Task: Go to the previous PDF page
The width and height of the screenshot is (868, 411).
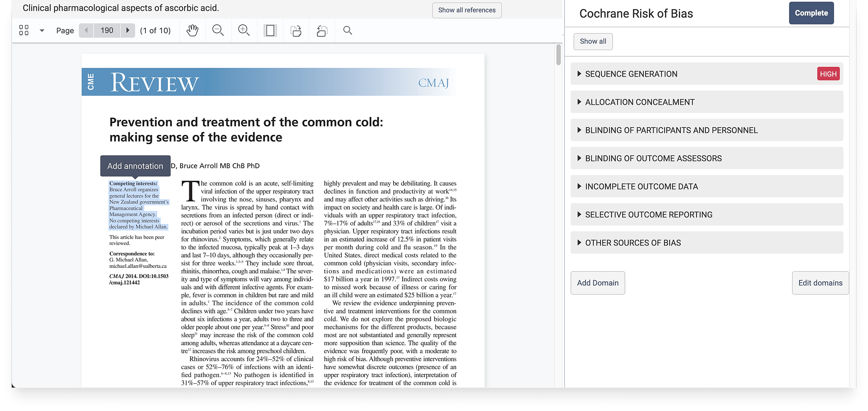Action: point(86,30)
